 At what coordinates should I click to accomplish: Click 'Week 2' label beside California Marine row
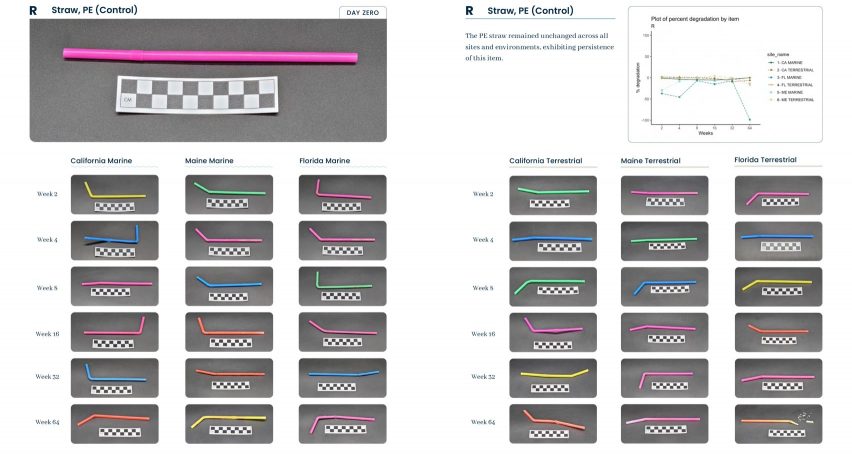[47, 194]
